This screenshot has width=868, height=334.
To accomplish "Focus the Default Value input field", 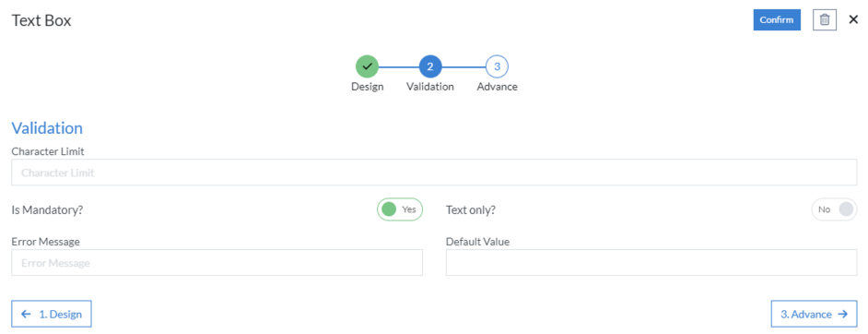I will pyautogui.click(x=651, y=263).
